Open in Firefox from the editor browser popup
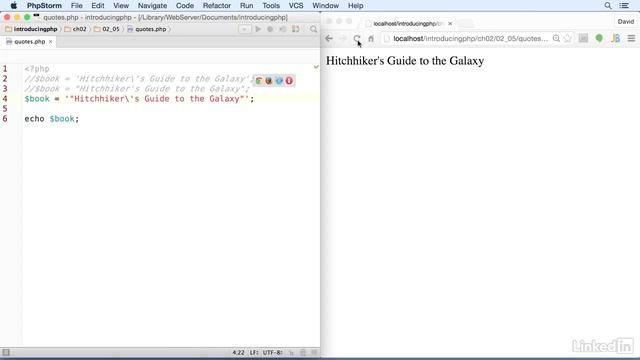Viewport: 640px width, 360px height. (269, 81)
